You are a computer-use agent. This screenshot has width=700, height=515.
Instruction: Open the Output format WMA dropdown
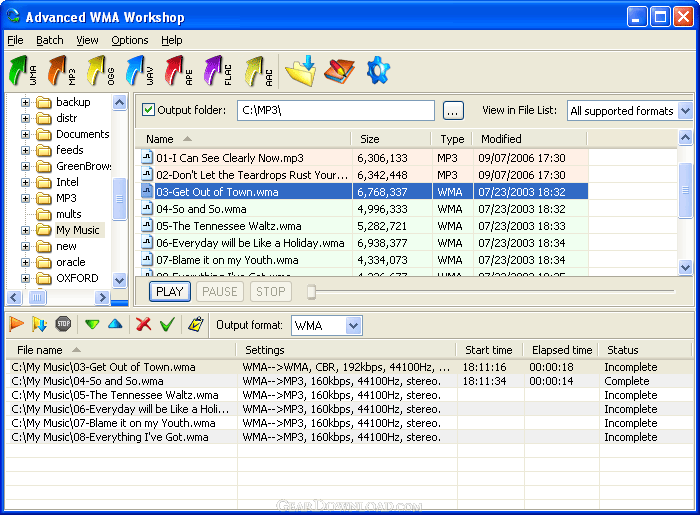353,325
